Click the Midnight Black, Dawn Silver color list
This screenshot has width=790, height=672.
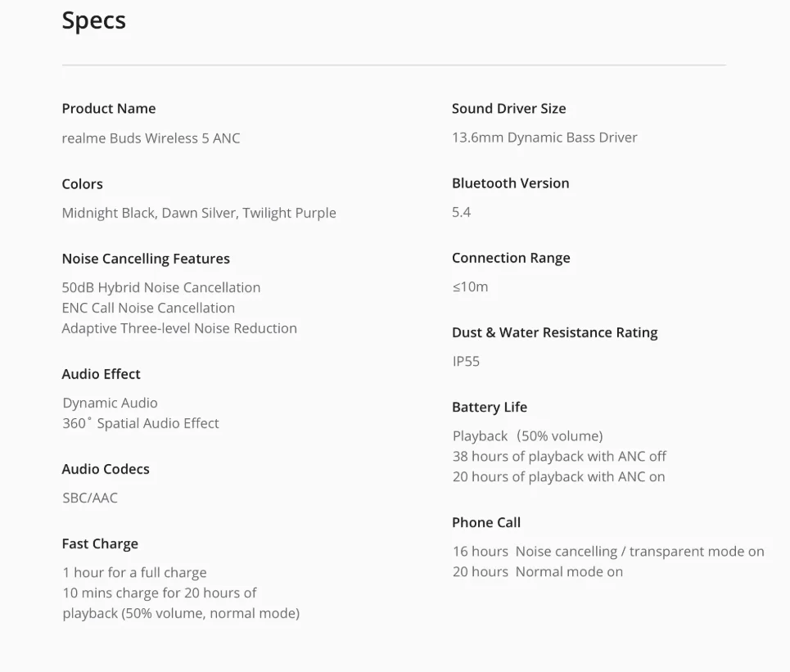[199, 213]
